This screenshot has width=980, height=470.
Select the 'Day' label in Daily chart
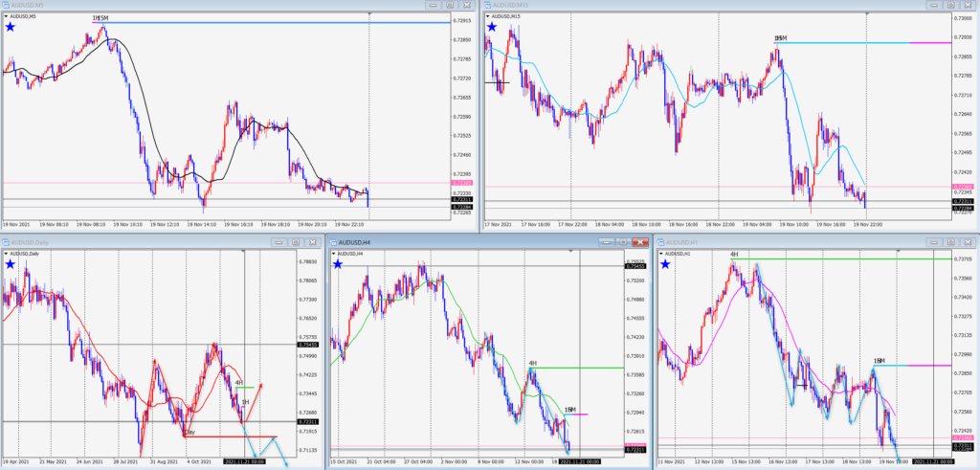point(190,432)
